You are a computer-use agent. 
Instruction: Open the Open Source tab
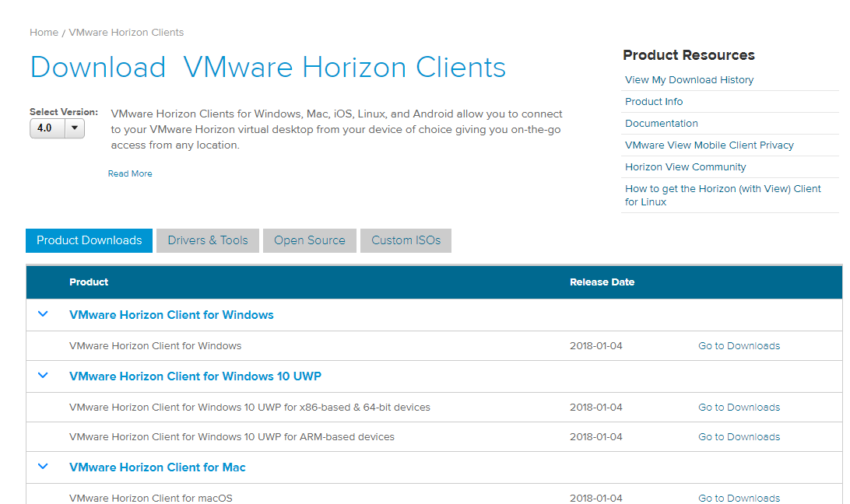[310, 240]
